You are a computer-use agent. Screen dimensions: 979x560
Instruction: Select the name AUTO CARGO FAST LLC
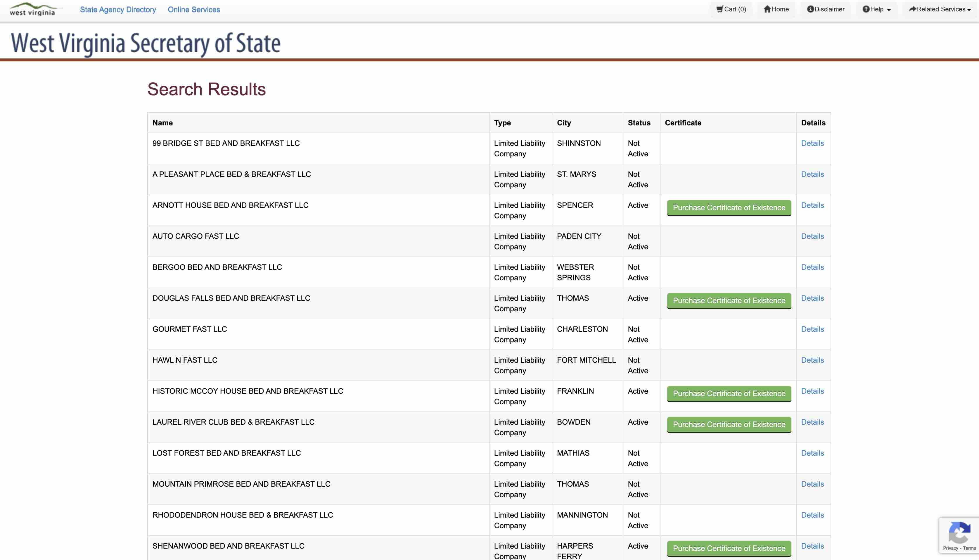click(195, 236)
